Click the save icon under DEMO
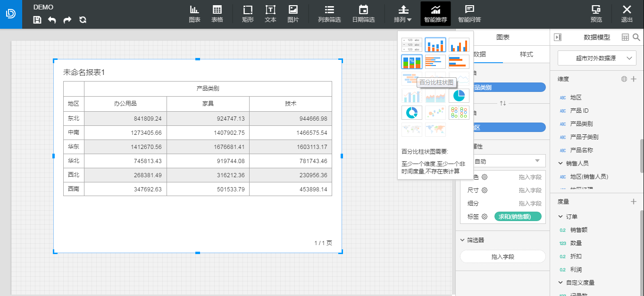The height and width of the screenshot is (296, 644). 37,20
